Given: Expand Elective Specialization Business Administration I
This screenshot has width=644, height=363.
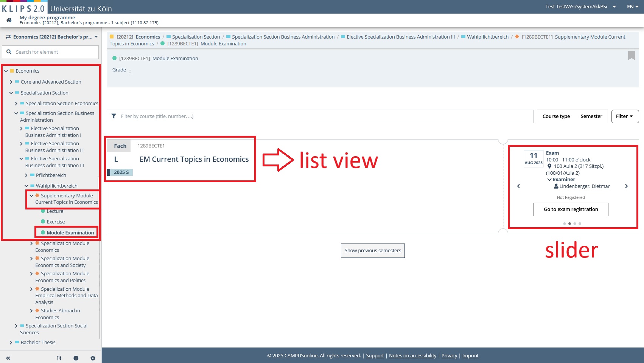Looking at the screenshot, I should (x=21, y=129).
